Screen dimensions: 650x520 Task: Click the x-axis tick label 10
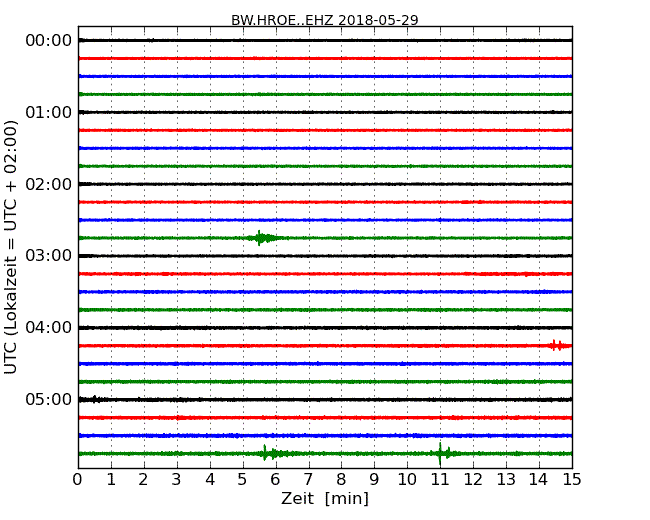point(407,480)
